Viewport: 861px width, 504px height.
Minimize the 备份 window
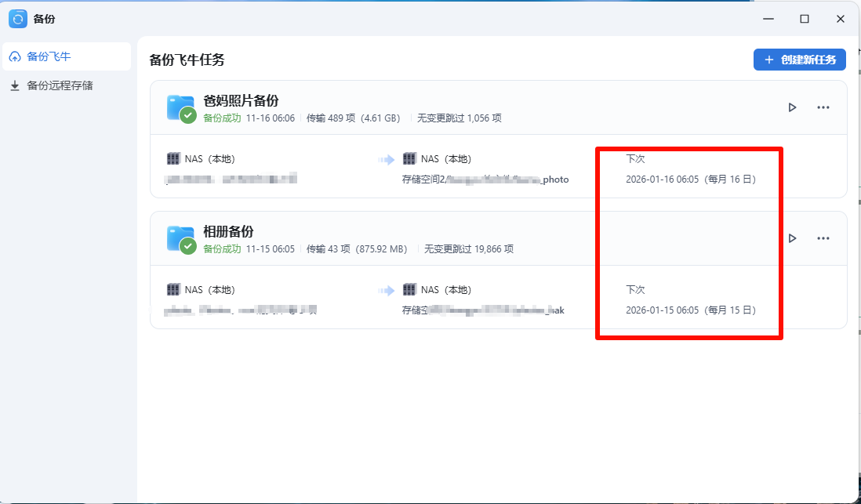tap(768, 19)
